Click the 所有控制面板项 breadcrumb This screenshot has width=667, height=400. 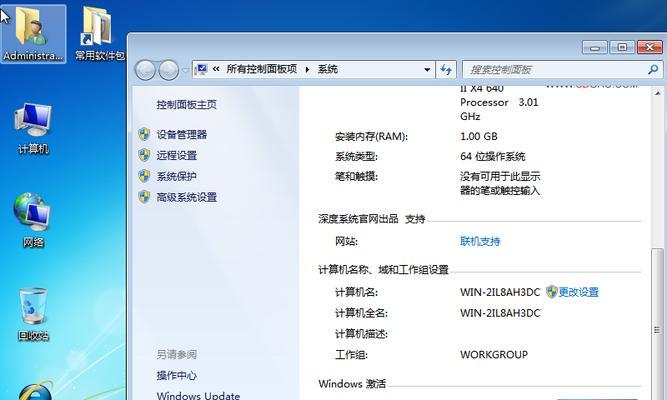click(x=262, y=69)
